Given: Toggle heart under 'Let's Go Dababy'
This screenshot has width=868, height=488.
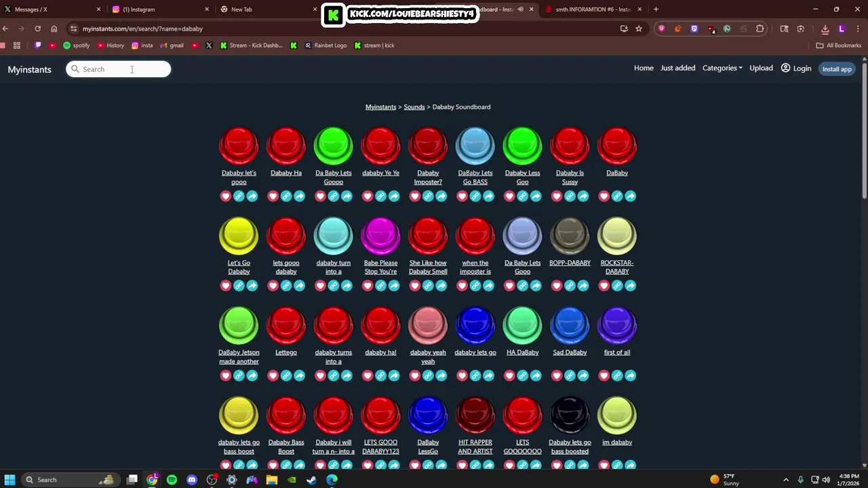Looking at the screenshot, I should 226,285.
